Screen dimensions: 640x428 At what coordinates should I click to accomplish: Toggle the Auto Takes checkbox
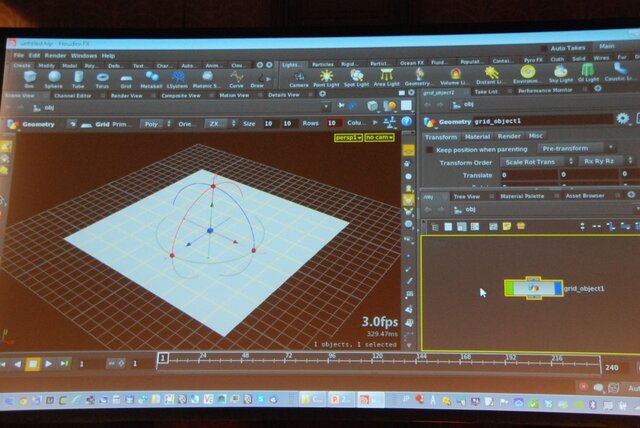544,49
